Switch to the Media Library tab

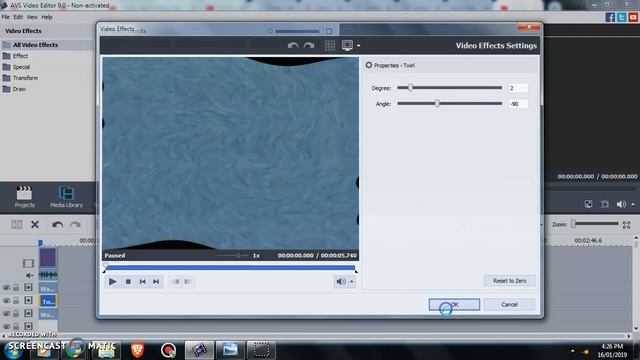66,197
